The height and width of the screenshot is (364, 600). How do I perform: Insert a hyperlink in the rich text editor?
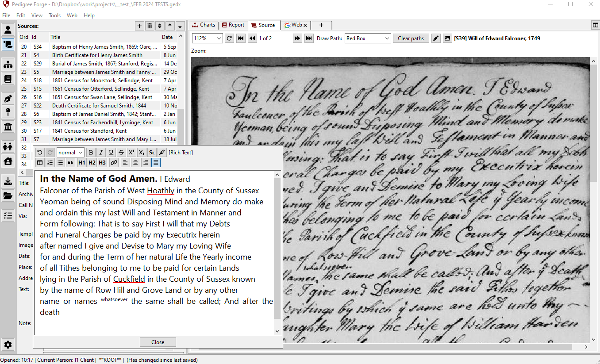tap(114, 163)
